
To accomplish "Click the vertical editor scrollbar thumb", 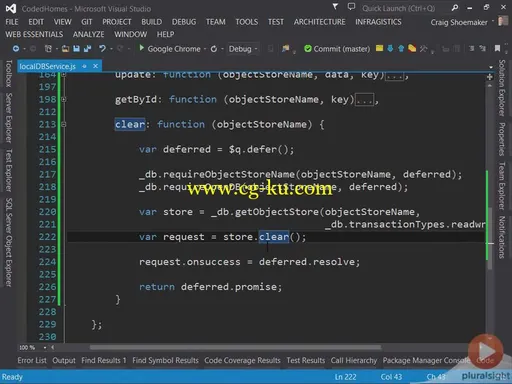I will coord(490,238).
